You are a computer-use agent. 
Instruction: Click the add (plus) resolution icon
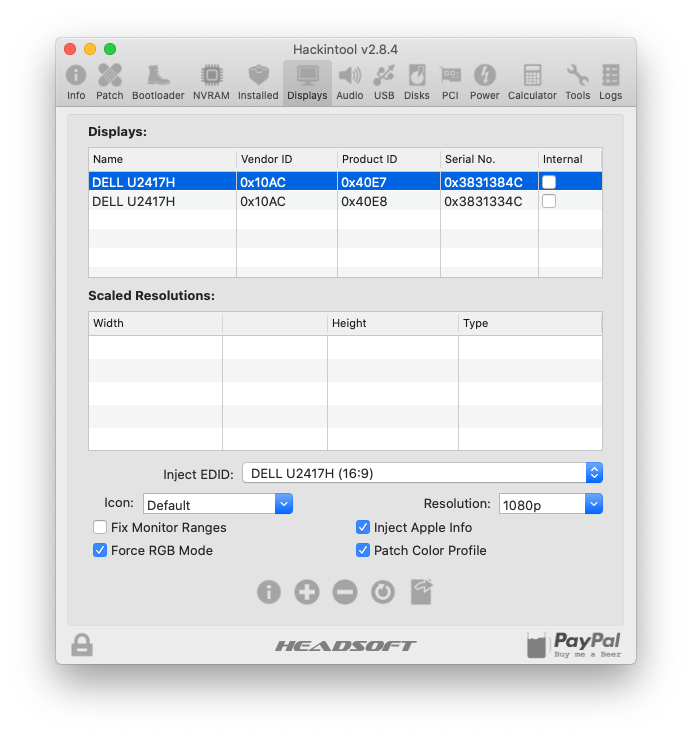click(x=307, y=592)
